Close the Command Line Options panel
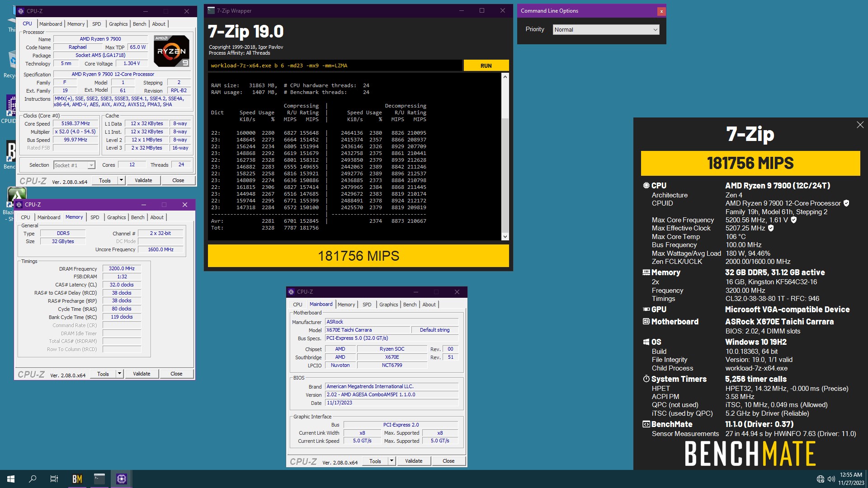This screenshot has width=868, height=488. (661, 11)
